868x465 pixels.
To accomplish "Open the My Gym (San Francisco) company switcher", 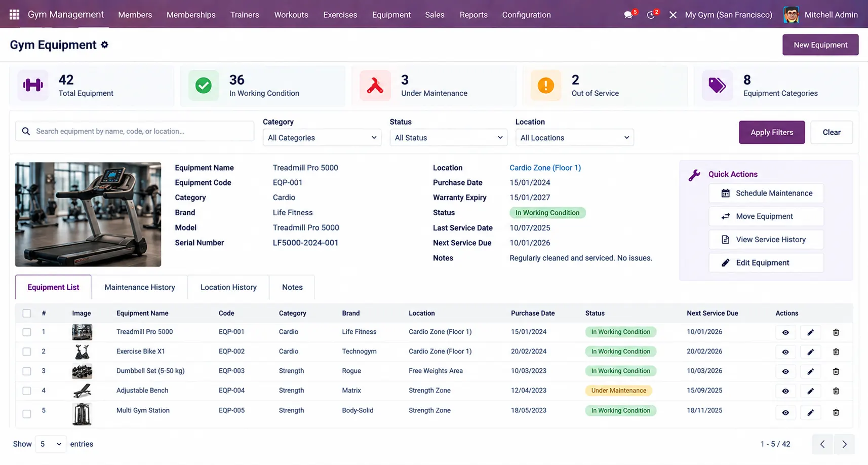I will (728, 15).
